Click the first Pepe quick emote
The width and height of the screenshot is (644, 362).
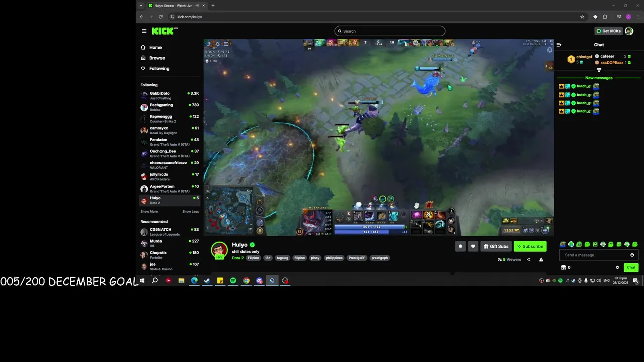(562, 244)
